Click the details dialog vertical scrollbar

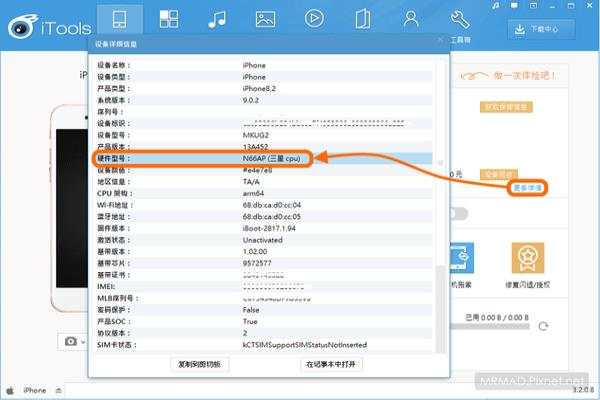(x=441, y=309)
